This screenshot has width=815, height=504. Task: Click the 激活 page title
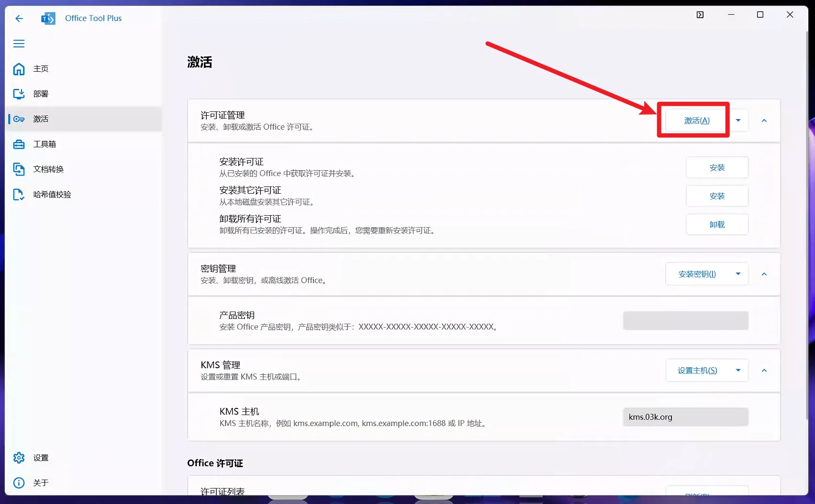200,62
